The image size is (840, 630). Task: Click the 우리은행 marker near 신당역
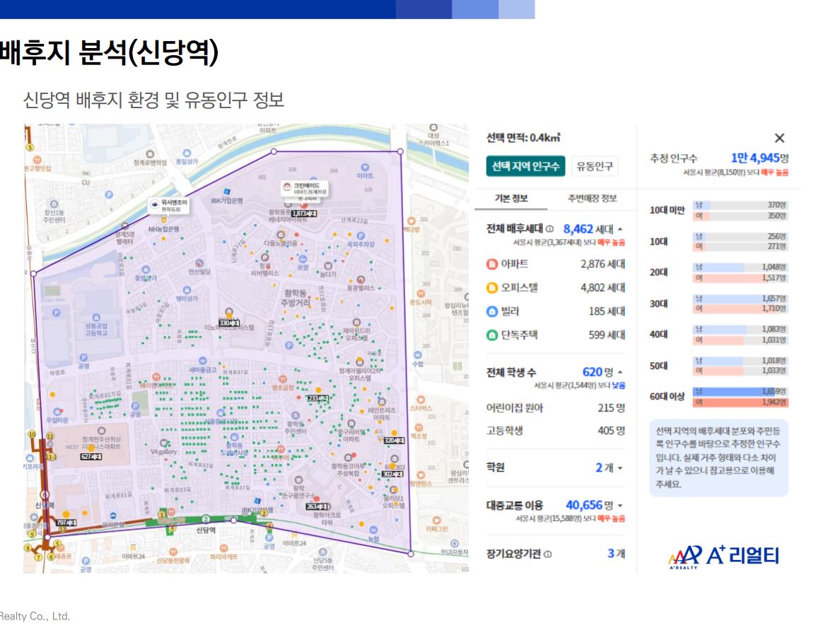pos(113,516)
